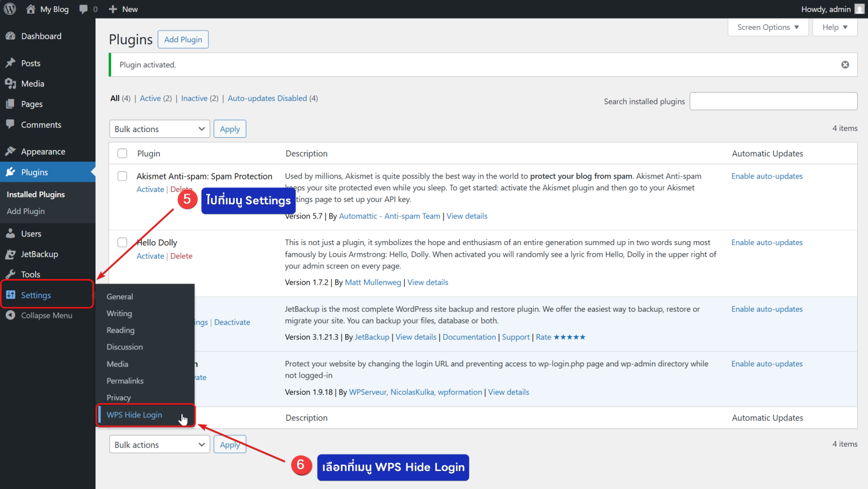This screenshot has width=868, height=489.
Task: Click the plus New icon in admin bar
Action: click(x=113, y=9)
